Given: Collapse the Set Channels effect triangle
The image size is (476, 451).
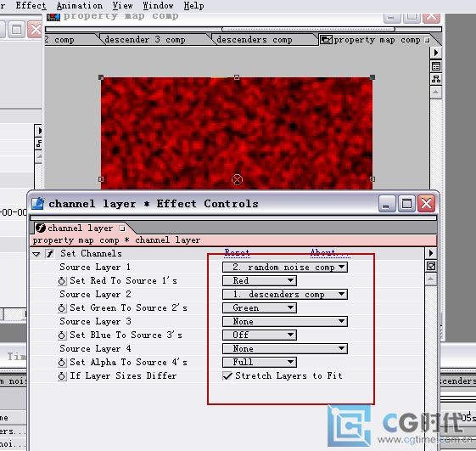Looking at the screenshot, I should point(36,254).
